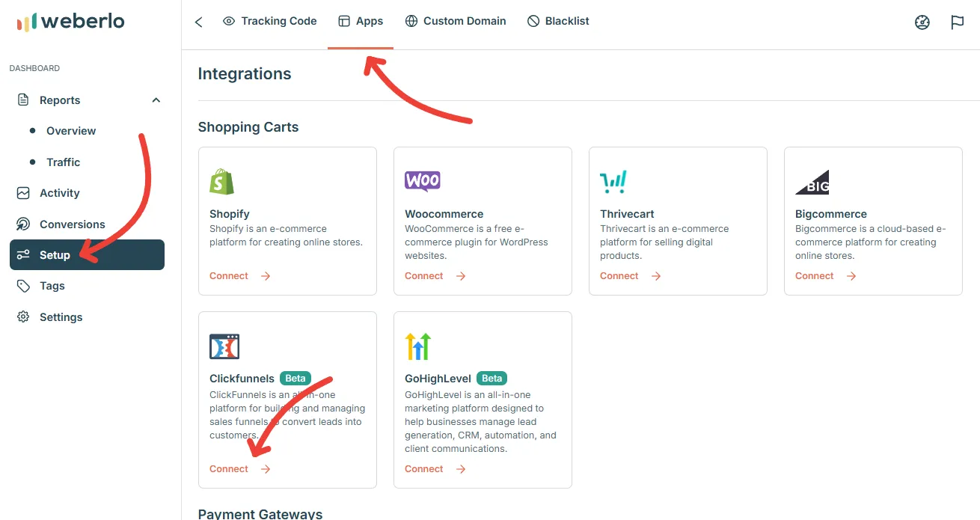The image size is (980, 520).
Task: Connect the Shopify integration
Action: pyautogui.click(x=240, y=276)
